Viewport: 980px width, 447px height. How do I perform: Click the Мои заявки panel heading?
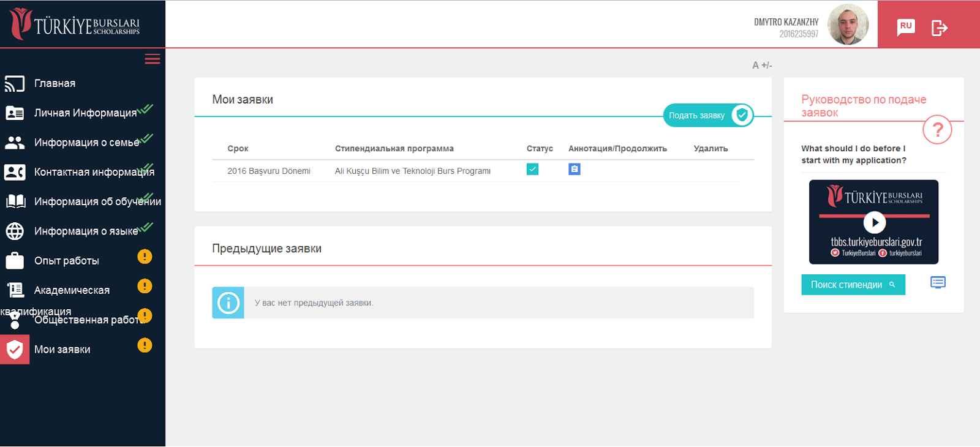coord(243,100)
